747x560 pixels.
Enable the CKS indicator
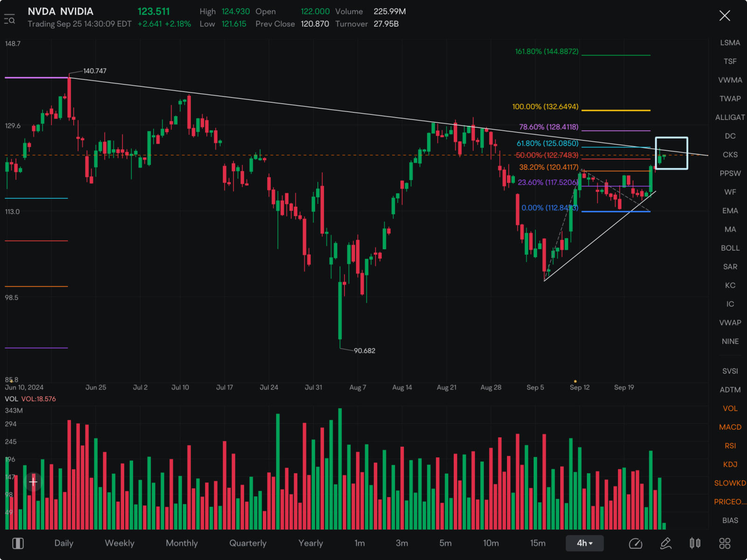pos(730,155)
